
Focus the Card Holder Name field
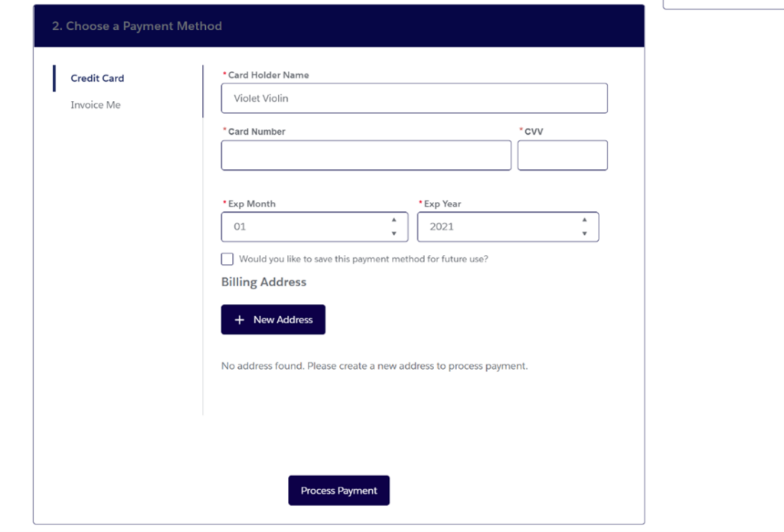pyautogui.click(x=414, y=98)
